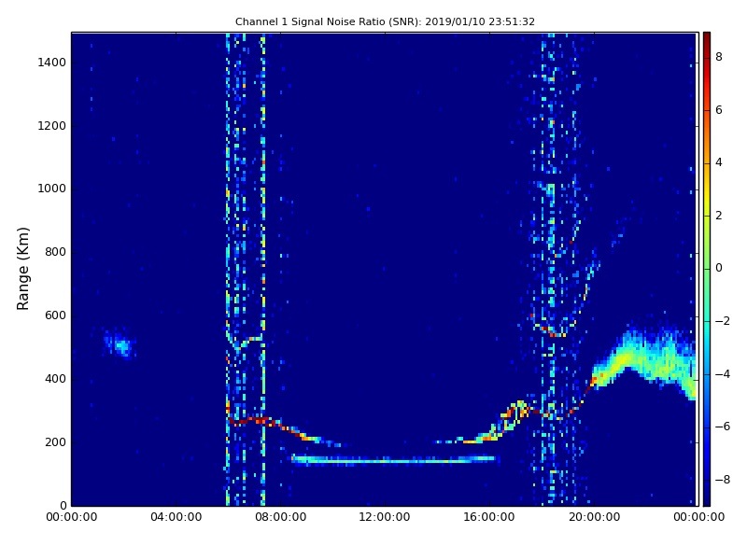Click the y-axis tick label "800"
The image size is (747, 560).
tap(55, 252)
